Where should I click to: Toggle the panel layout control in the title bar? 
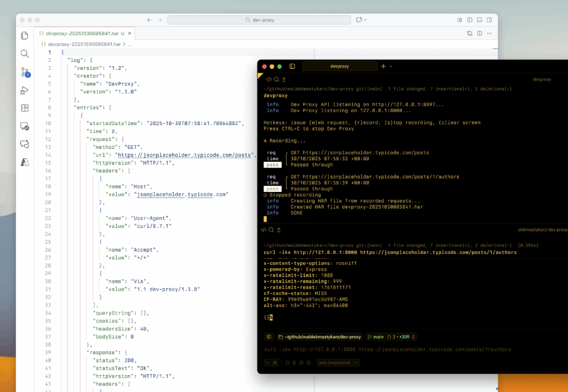[479, 19]
